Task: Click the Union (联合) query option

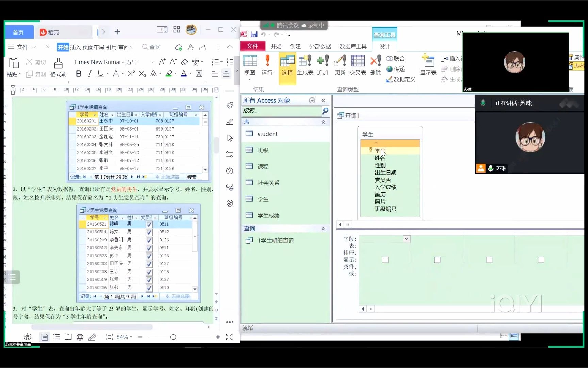Action: click(x=395, y=59)
